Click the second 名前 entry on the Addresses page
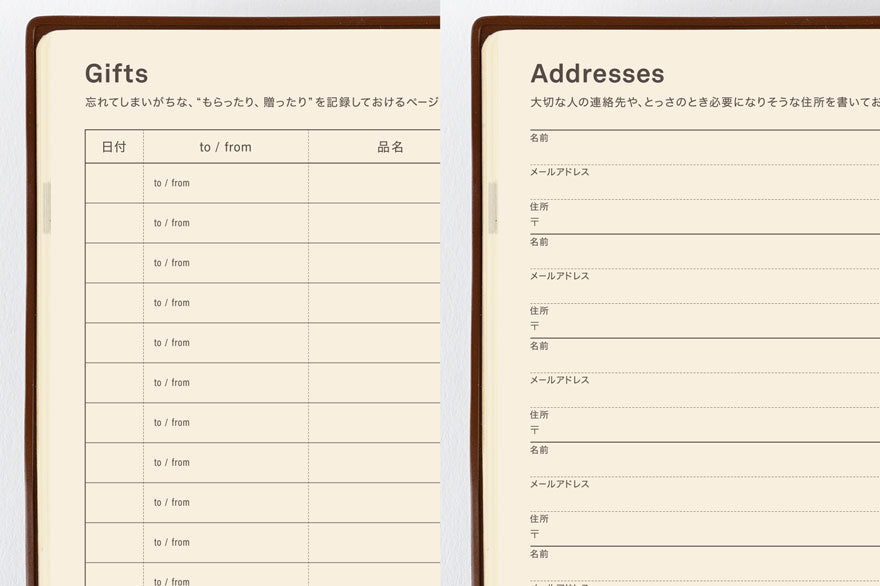 (x=539, y=241)
